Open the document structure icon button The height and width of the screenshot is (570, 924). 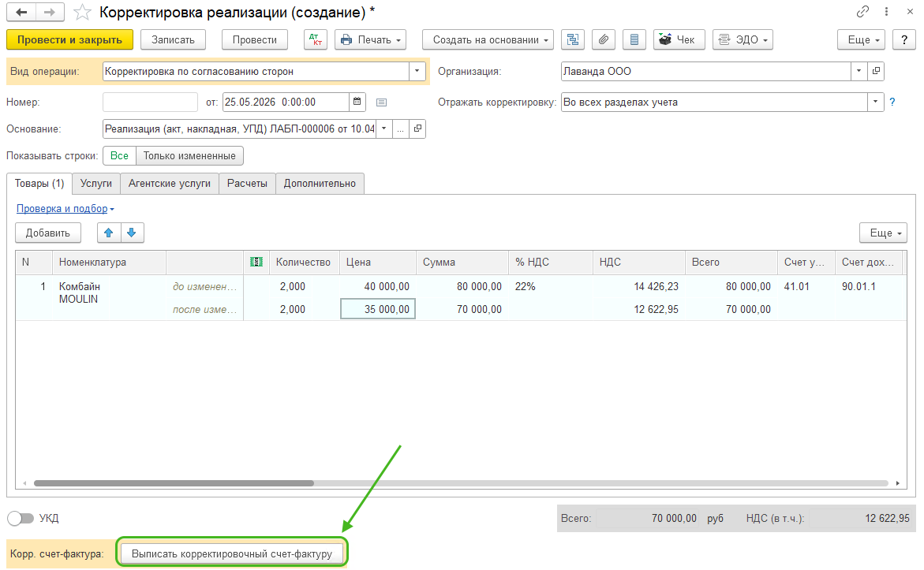(573, 39)
